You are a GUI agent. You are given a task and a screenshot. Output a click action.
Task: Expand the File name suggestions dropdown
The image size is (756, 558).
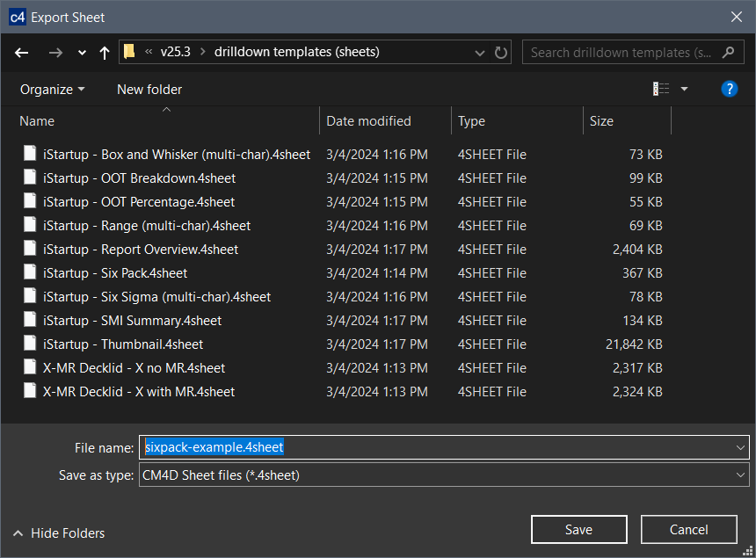coord(740,447)
